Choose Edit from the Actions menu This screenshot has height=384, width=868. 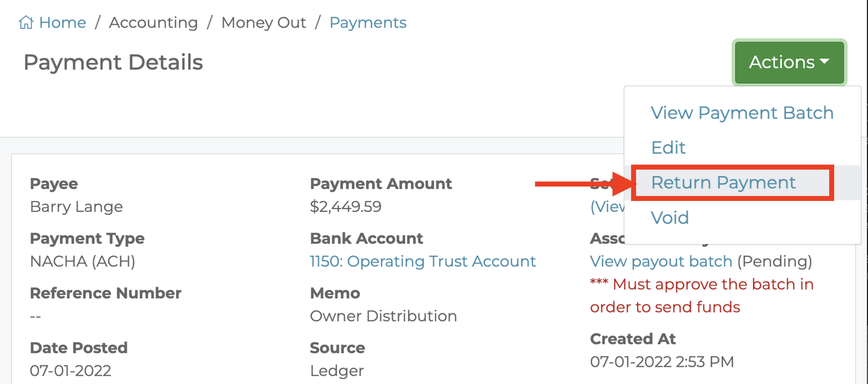pyautogui.click(x=668, y=148)
